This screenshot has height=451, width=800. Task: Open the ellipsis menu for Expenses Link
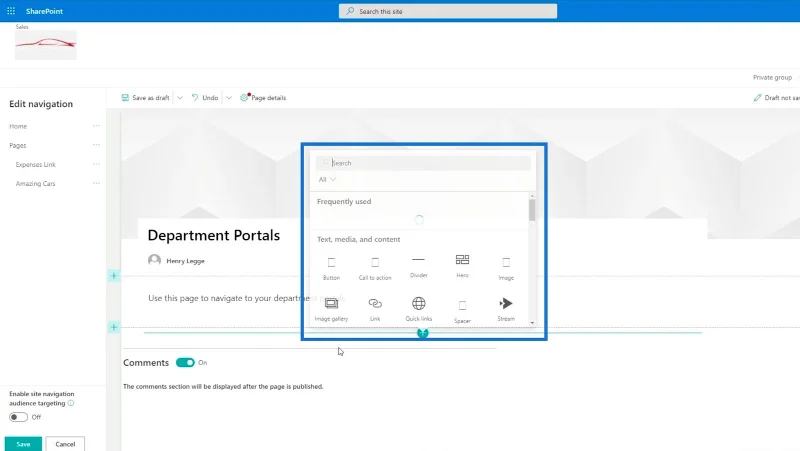pos(96,164)
